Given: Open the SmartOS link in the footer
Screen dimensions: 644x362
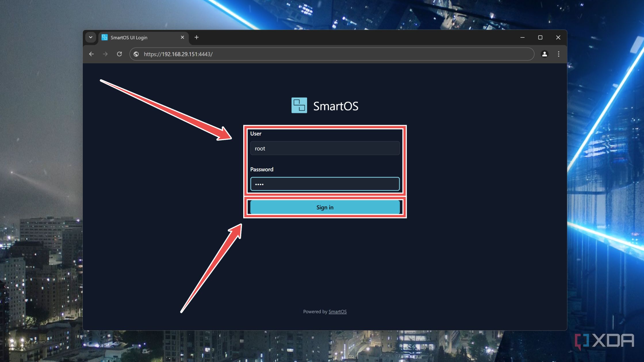Looking at the screenshot, I should [x=337, y=311].
